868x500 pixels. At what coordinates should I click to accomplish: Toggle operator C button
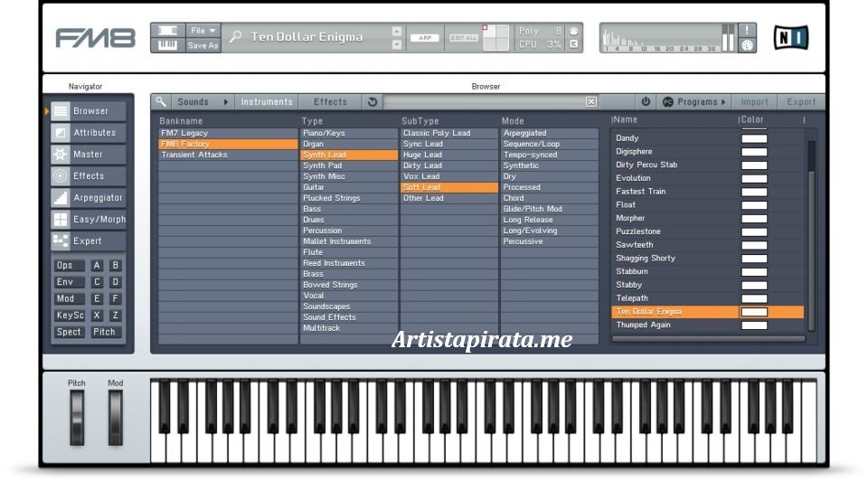[97, 282]
